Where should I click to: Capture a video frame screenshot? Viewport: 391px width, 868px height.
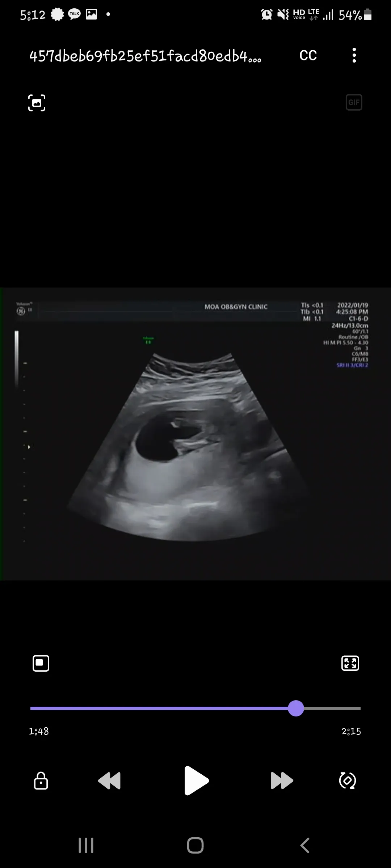tap(37, 103)
